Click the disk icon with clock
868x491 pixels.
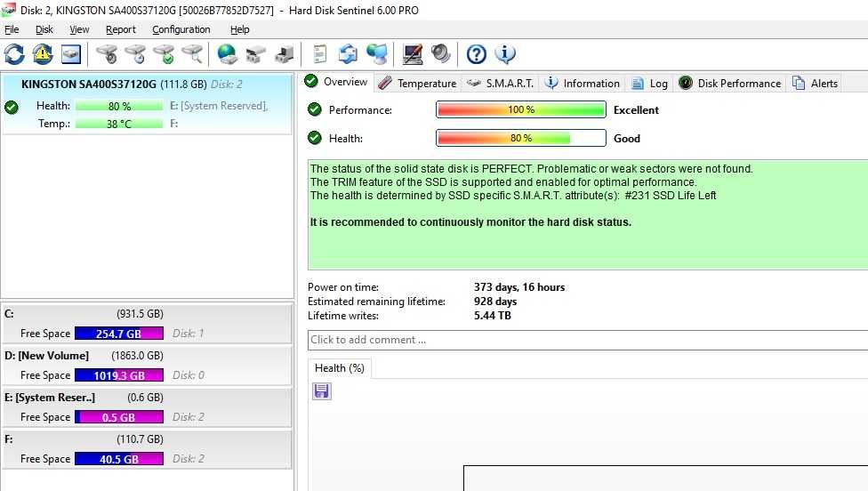click(135, 54)
